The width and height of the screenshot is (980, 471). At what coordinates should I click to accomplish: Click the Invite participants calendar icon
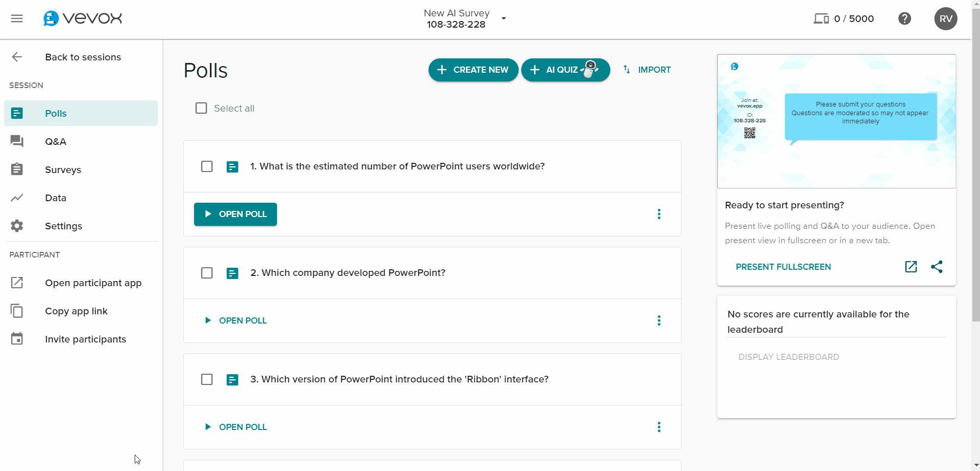tap(17, 338)
